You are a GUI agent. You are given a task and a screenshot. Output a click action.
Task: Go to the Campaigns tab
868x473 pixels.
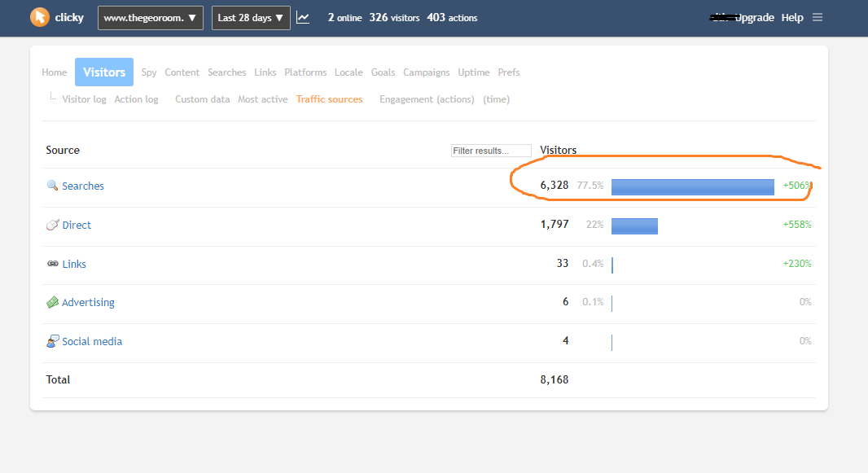pos(426,72)
